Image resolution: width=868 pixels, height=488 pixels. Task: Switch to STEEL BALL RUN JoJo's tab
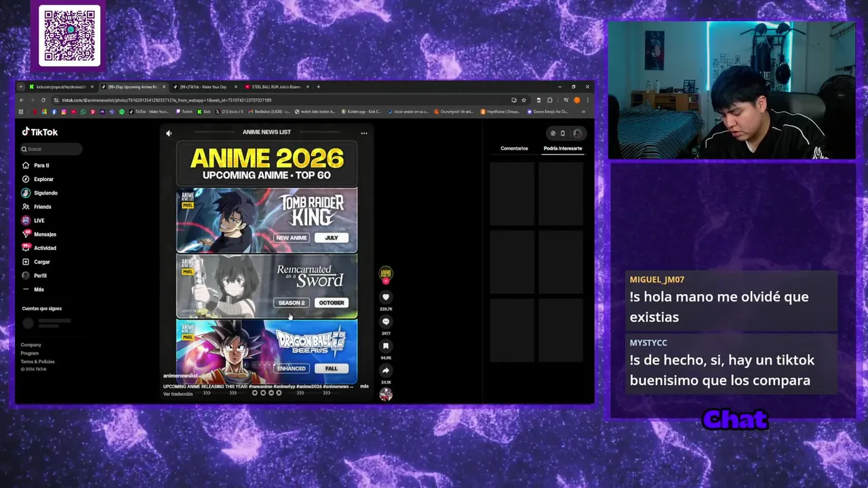click(x=275, y=87)
